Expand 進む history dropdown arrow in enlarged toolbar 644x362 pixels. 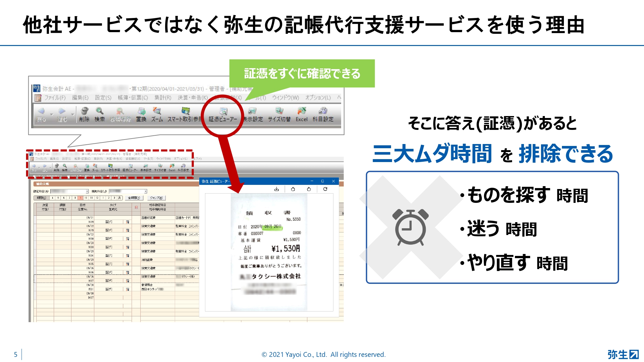click(72, 114)
